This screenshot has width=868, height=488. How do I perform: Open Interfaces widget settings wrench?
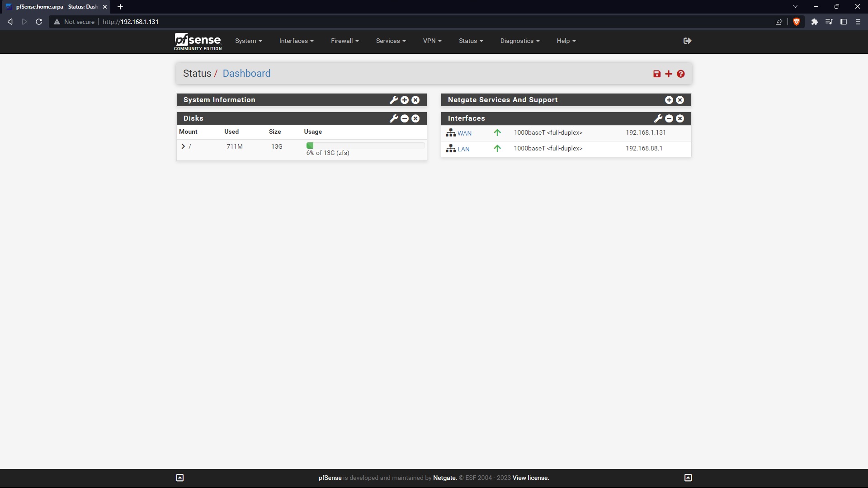click(658, 118)
